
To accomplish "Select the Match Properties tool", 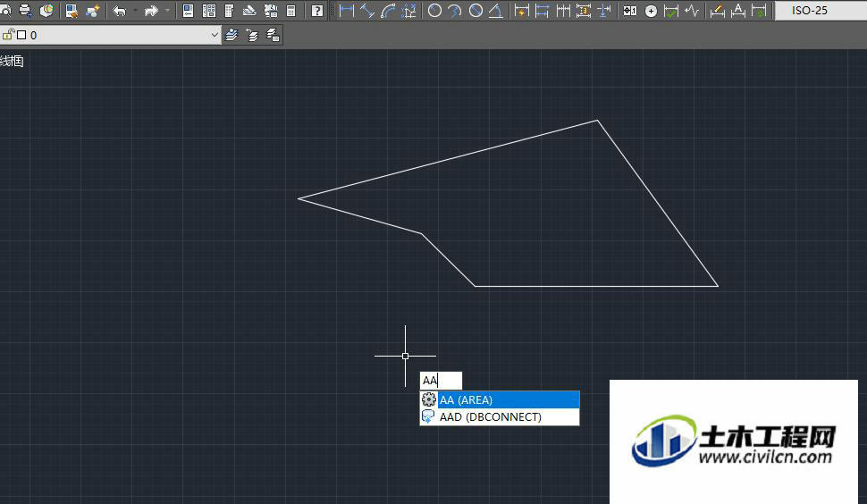I will pos(72,10).
